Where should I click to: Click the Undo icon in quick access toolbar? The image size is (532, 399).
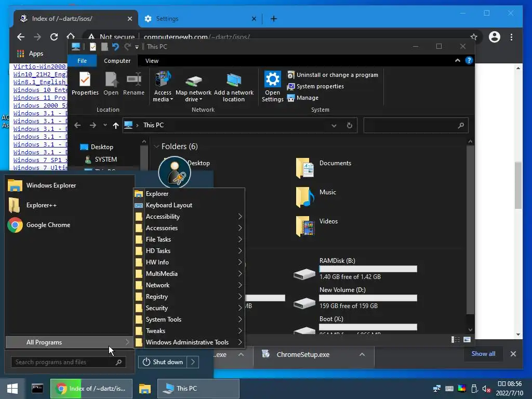pyautogui.click(x=115, y=46)
